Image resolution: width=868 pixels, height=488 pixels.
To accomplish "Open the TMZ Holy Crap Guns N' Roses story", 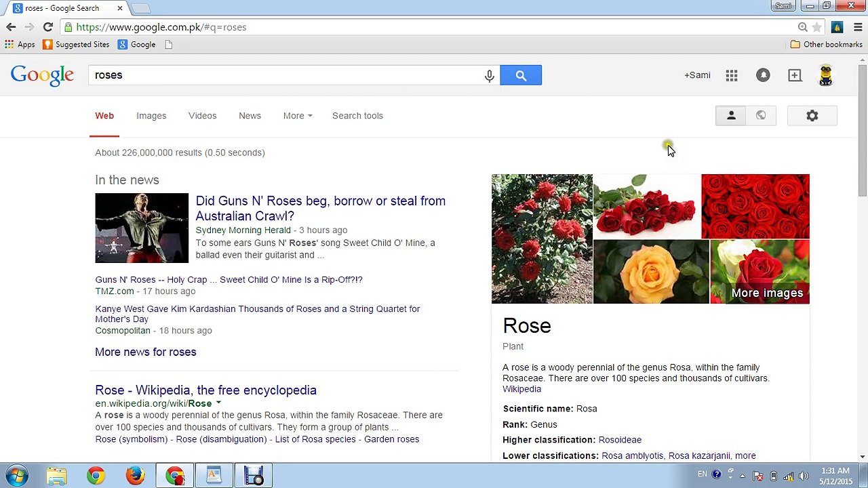I will click(x=229, y=279).
